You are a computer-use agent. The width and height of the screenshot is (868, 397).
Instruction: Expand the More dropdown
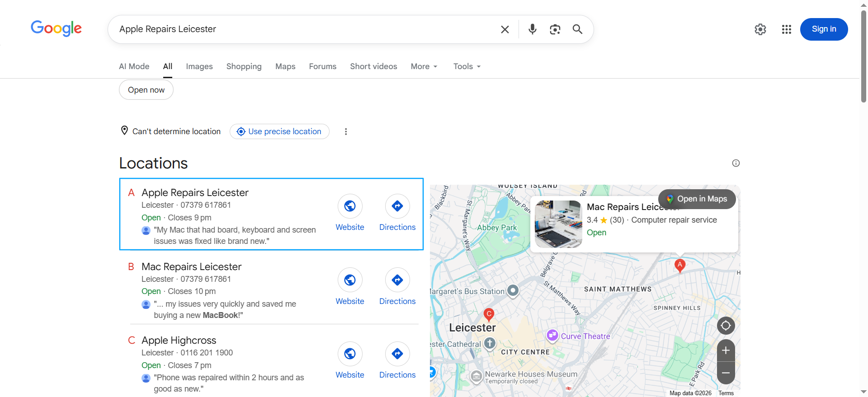pyautogui.click(x=424, y=66)
